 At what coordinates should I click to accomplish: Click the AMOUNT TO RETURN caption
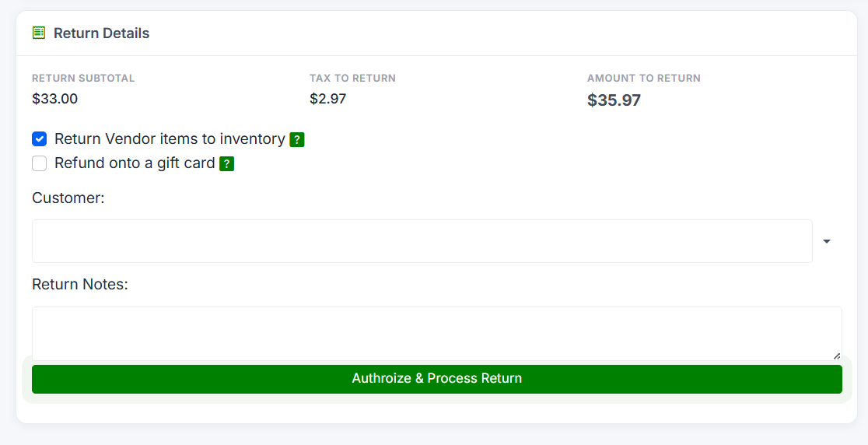click(644, 78)
